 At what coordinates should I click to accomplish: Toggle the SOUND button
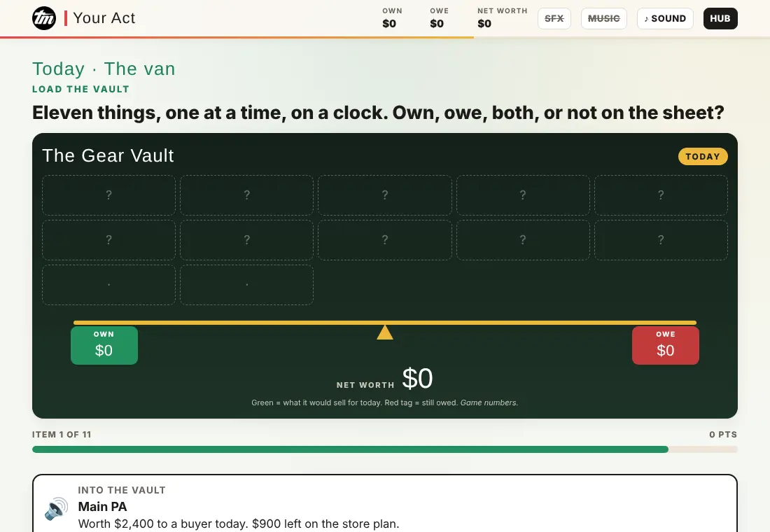pos(665,19)
